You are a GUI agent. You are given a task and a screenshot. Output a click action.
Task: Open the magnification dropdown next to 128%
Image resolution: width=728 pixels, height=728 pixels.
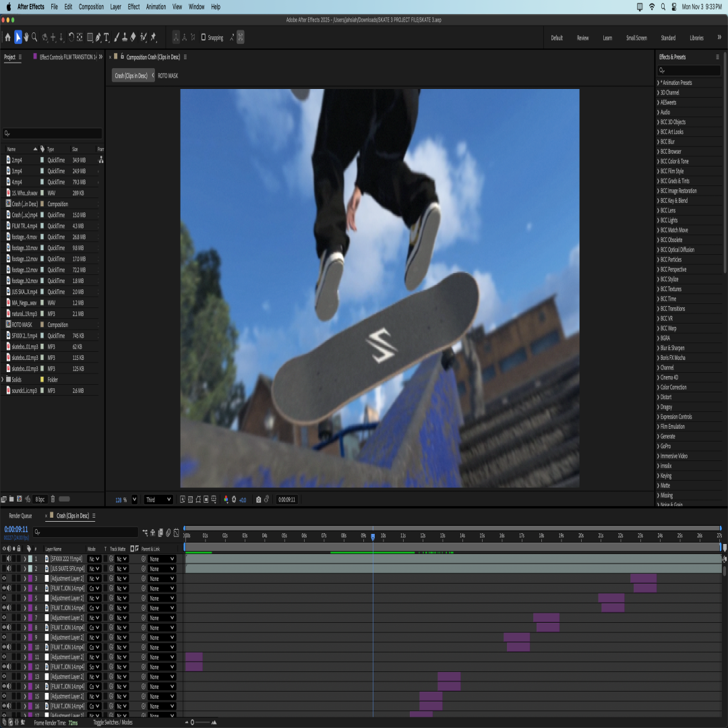coord(134,499)
